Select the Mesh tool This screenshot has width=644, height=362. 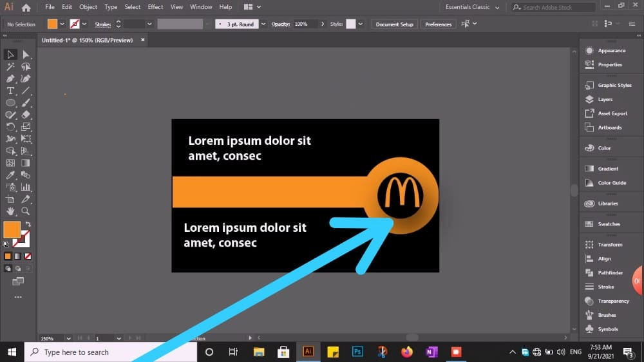point(10,163)
